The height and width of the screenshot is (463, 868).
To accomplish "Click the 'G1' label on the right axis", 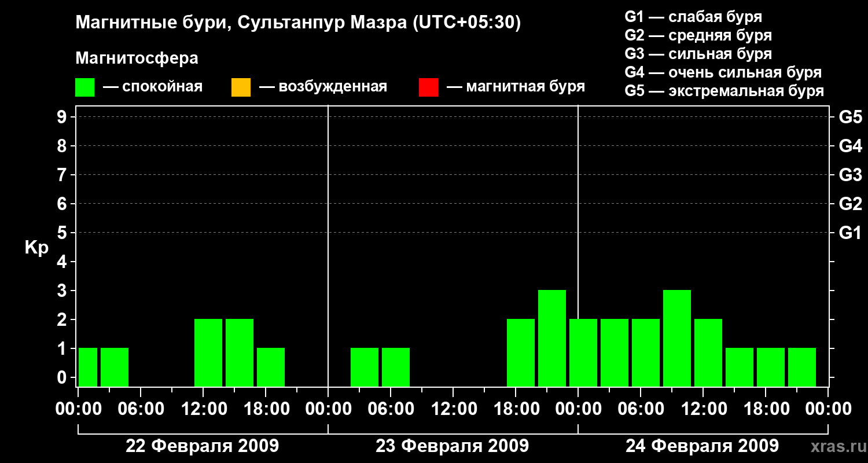I will coord(851,233).
